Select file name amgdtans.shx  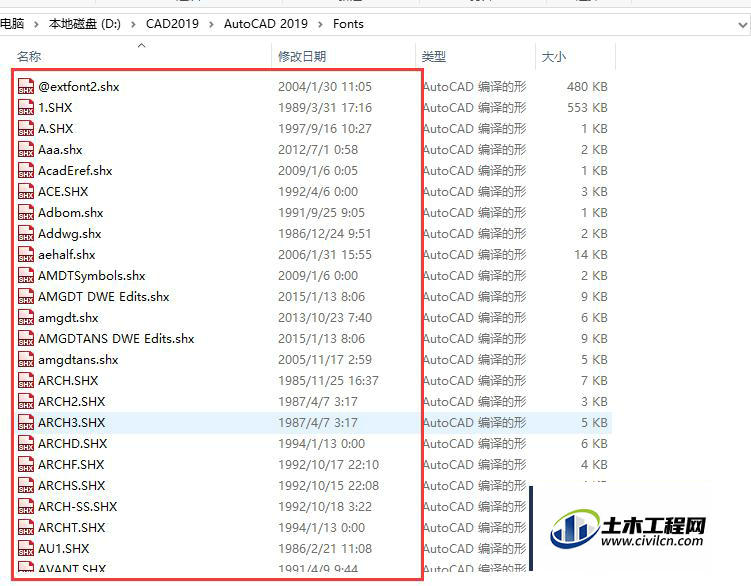click(78, 360)
